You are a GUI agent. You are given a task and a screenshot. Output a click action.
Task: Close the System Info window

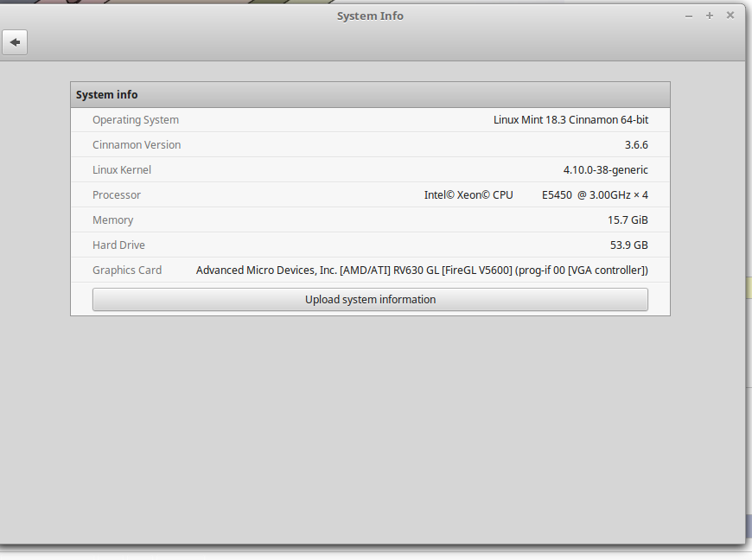click(730, 16)
